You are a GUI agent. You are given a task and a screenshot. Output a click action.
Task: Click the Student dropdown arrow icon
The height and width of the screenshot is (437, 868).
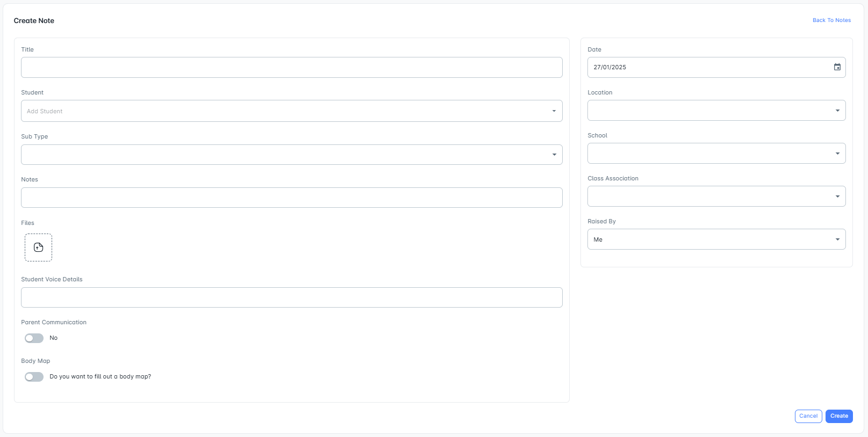tap(554, 111)
